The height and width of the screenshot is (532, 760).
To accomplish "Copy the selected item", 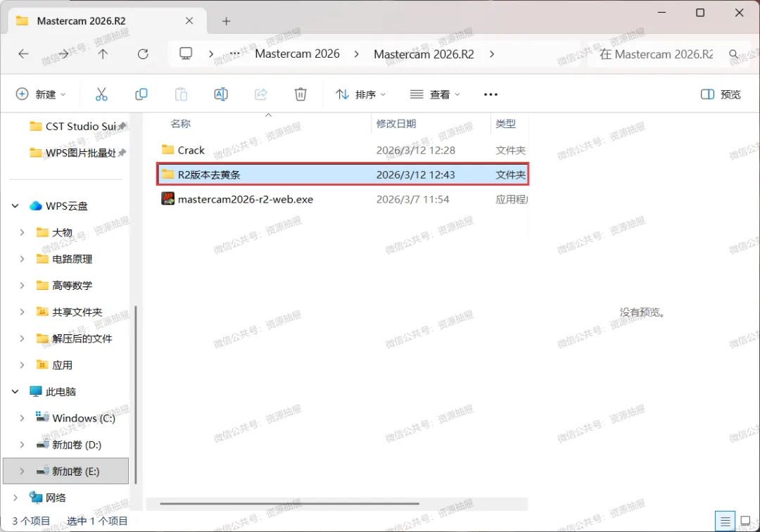I will (141, 94).
